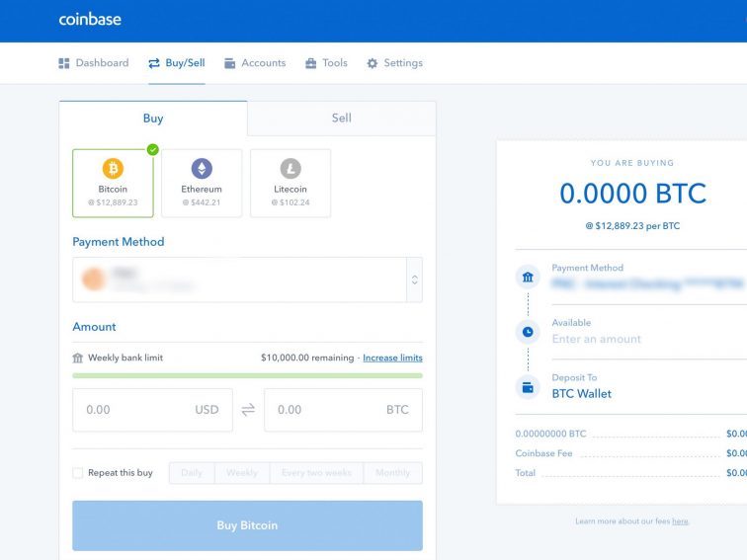The width and height of the screenshot is (747, 560).
Task: Click the Buy/Sell arrows icon
Action: point(154,63)
